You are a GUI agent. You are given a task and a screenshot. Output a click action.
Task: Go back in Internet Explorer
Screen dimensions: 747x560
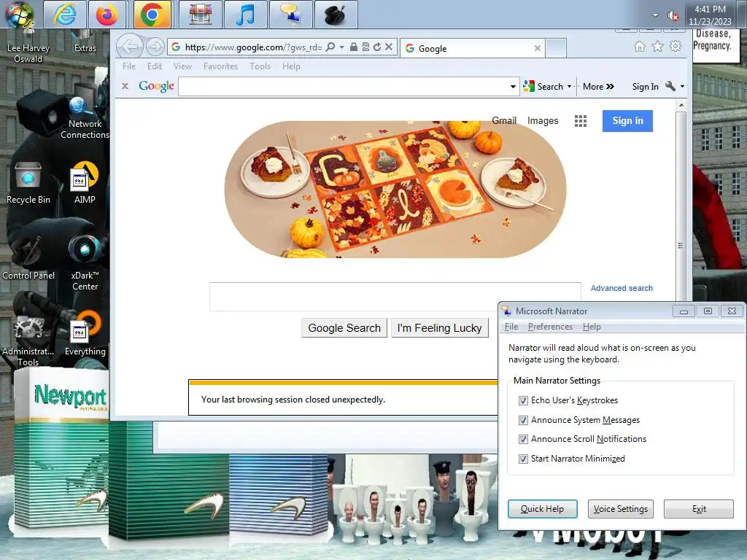130,47
